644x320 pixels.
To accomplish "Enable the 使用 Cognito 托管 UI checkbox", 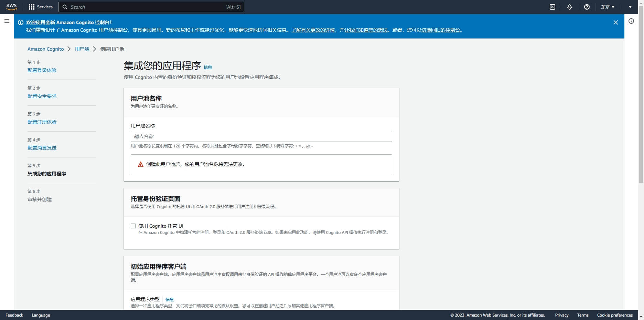I will click(133, 226).
